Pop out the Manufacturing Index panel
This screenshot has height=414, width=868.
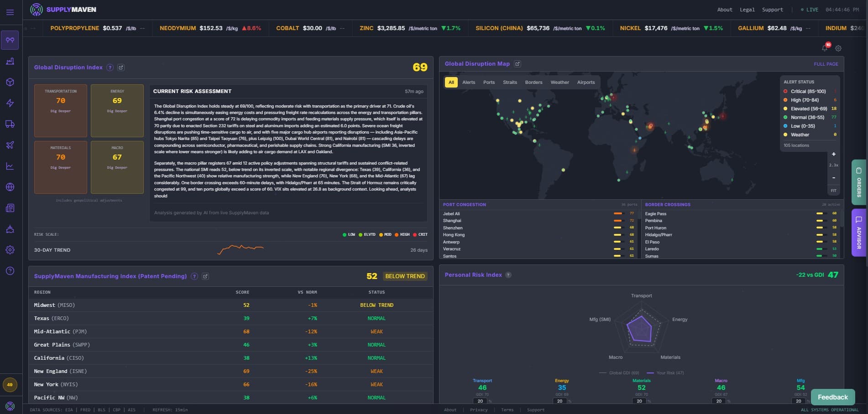pos(205,276)
